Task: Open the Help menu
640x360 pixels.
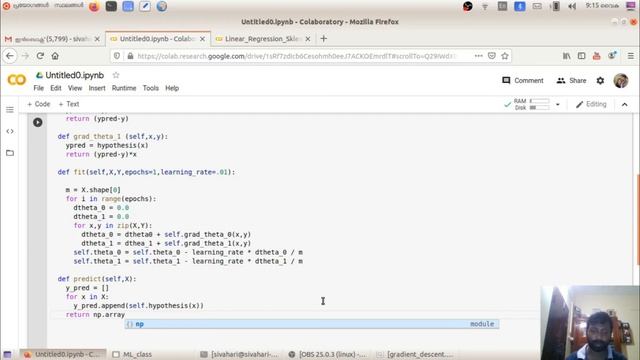Action: point(172,88)
